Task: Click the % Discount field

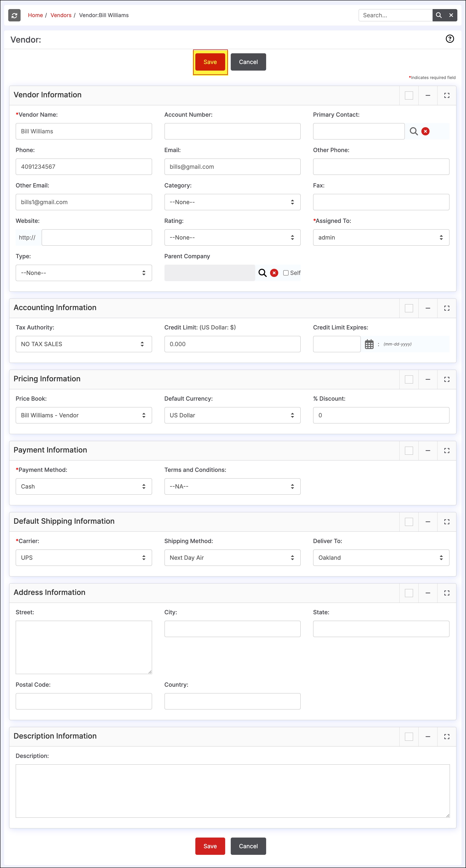Action: pyautogui.click(x=381, y=415)
